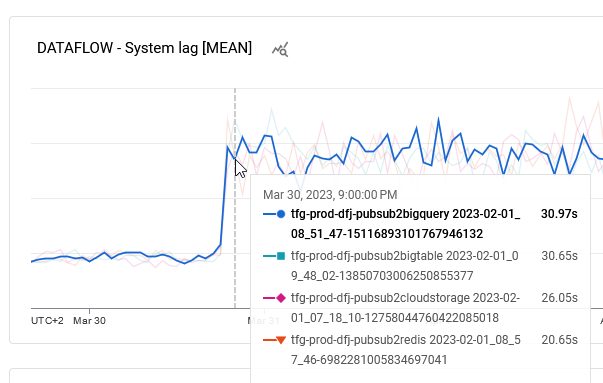Select the tfg-prod-dfj-pubsub2redis series name
The image size is (603, 383).
(x=406, y=350)
